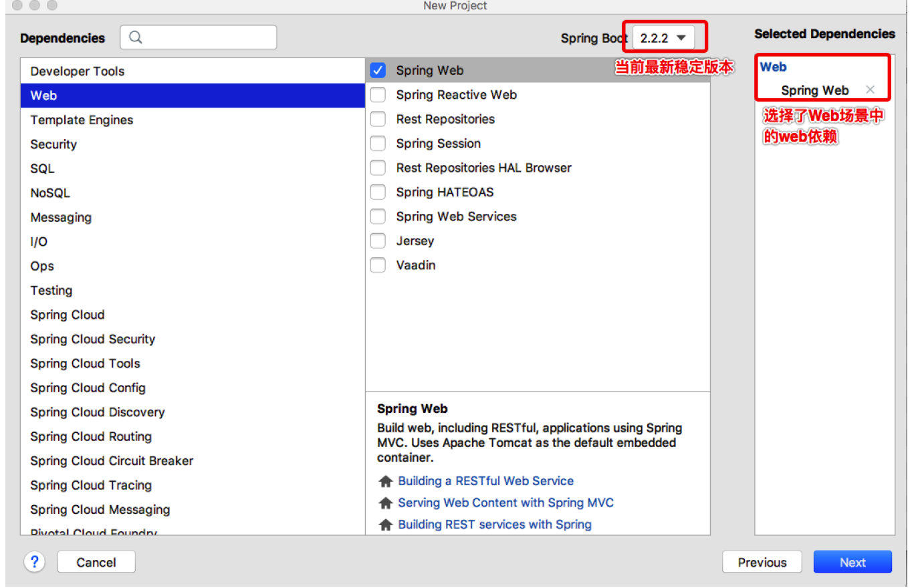The height and width of the screenshot is (588, 916).
Task: Click house icon beside Serving Web Content
Action: pos(385,503)
